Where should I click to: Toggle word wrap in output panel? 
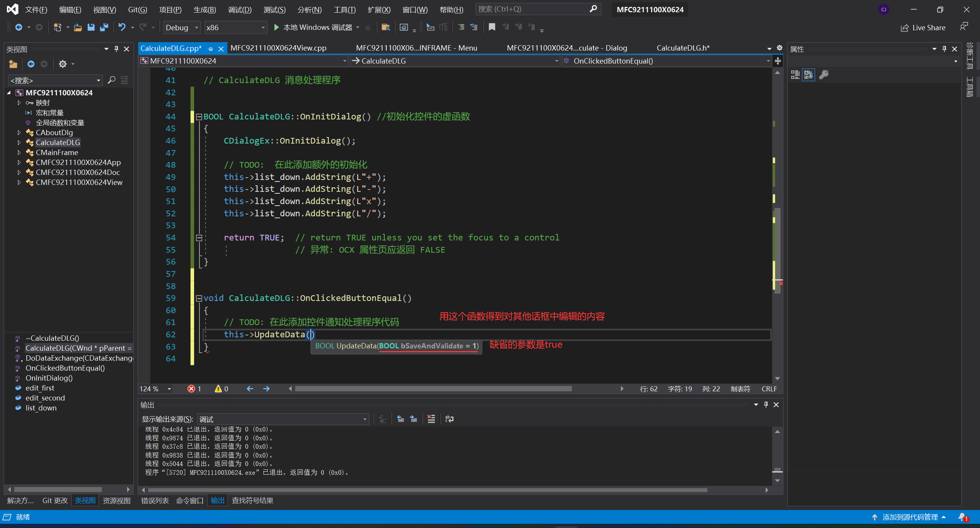pyautogui.click(x=449, y=419)
